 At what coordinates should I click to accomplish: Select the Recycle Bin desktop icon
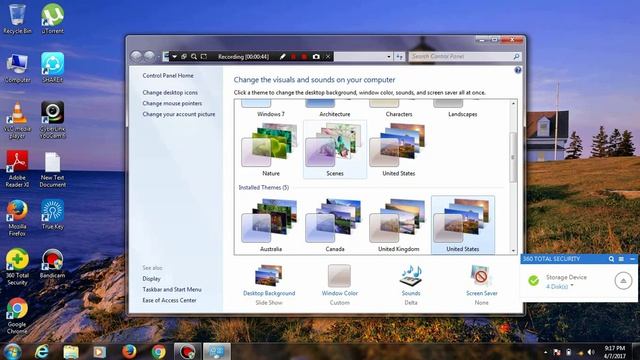point(17,18)
